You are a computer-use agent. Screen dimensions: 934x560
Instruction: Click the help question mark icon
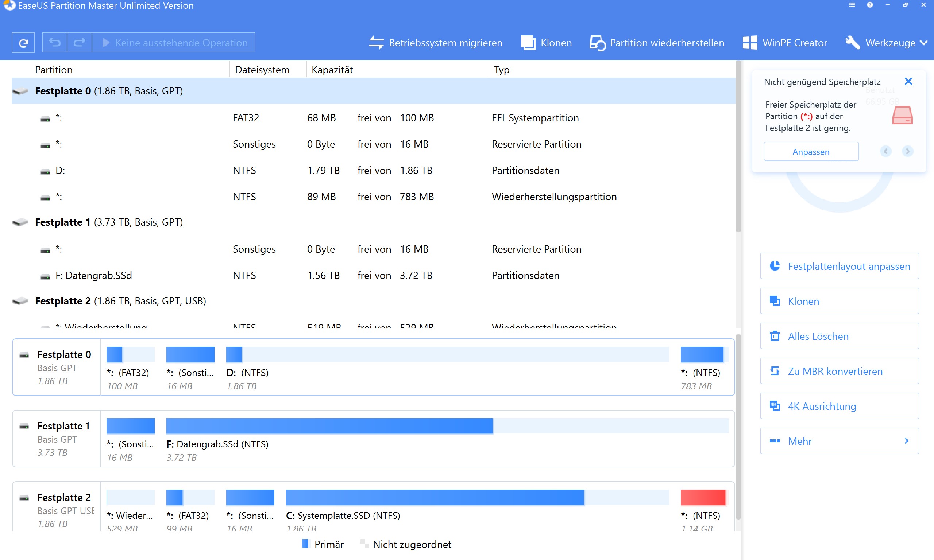[870, 5]
